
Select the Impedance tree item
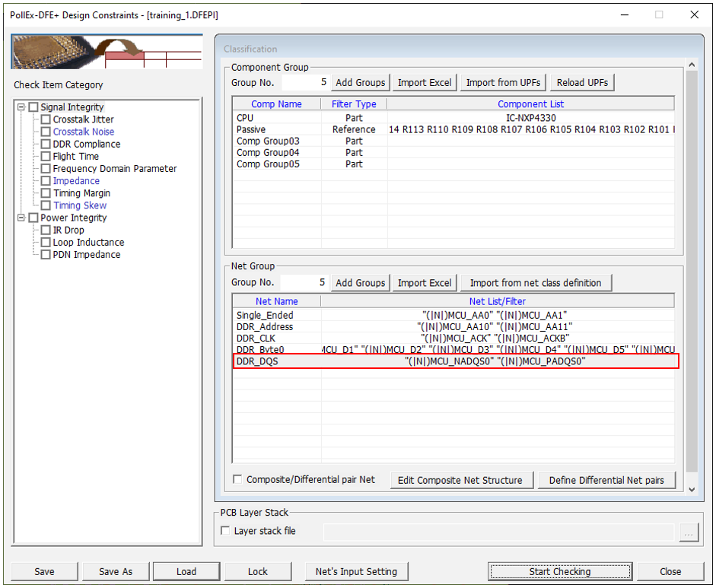click(x=76, y=181)
